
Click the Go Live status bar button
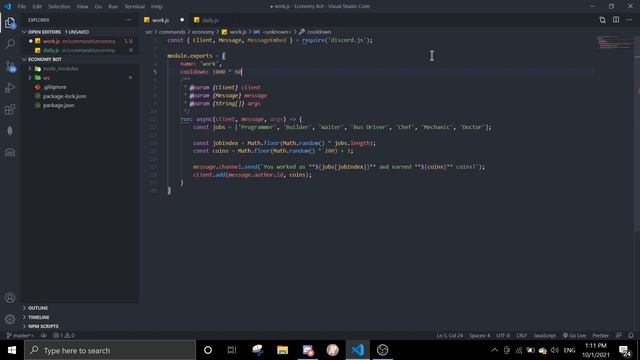[x=574, y=336]
